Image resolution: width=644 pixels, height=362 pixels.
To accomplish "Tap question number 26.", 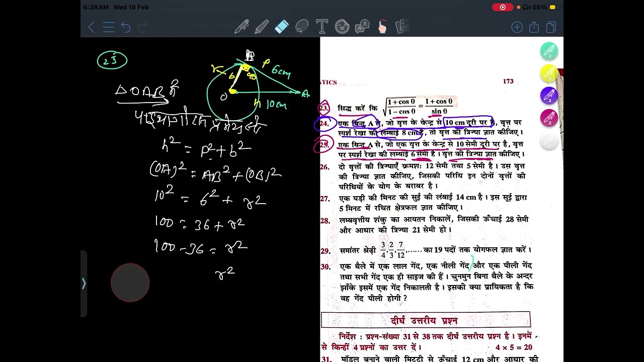I will [325, 166].
